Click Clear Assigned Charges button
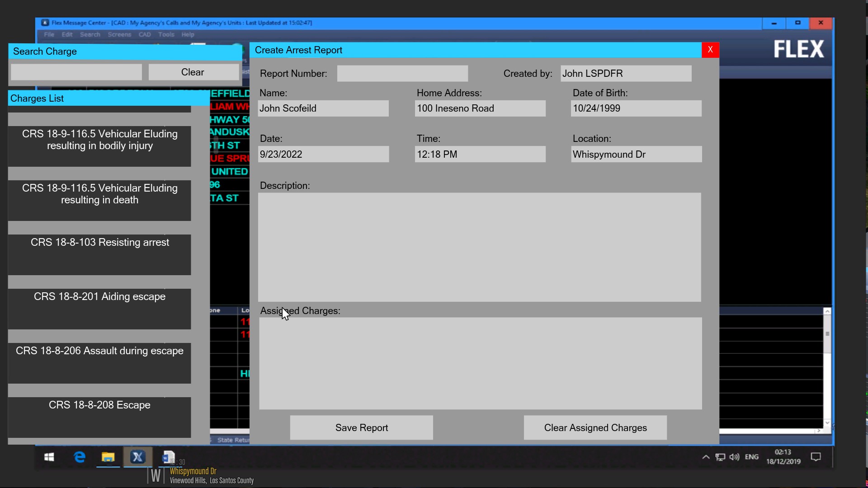The height and width of the screenshot is (488, 868). tap(595, 427)
